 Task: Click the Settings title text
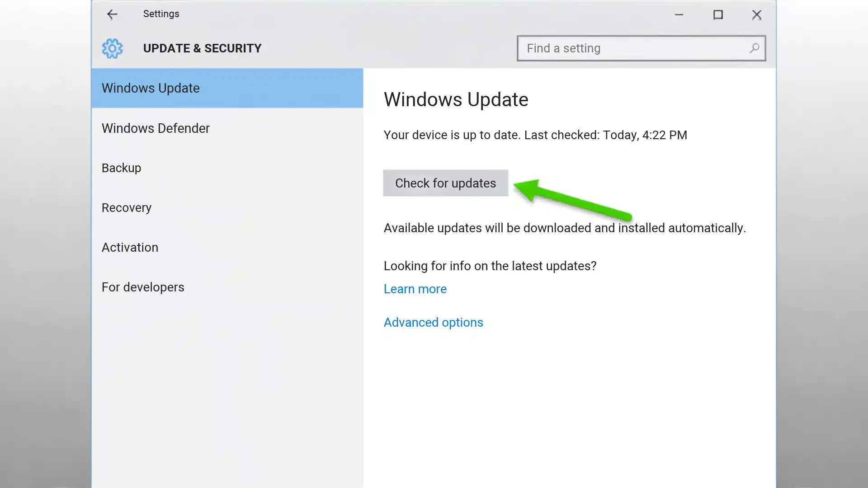click(161, 14)
